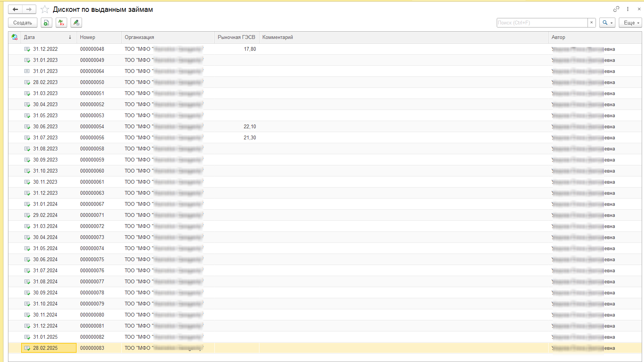Create a new document by copying

[46, 23]
